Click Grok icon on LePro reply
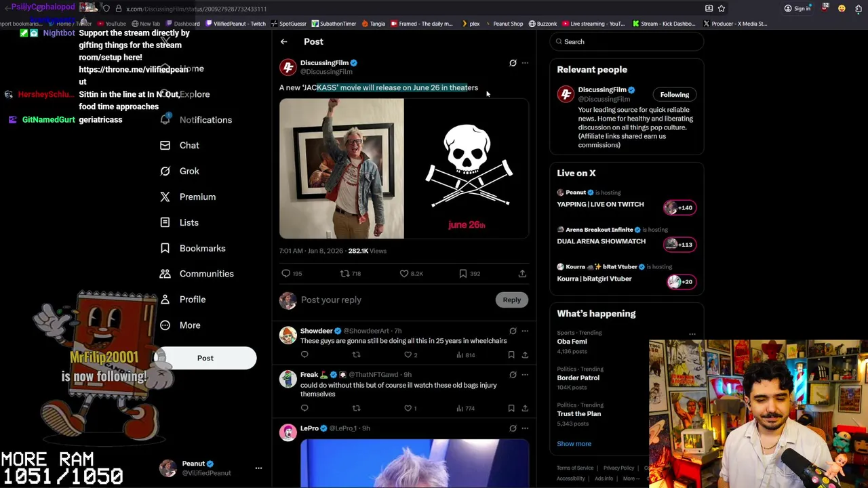This screenshot has height=488, width=868. (x=513, y=428)
